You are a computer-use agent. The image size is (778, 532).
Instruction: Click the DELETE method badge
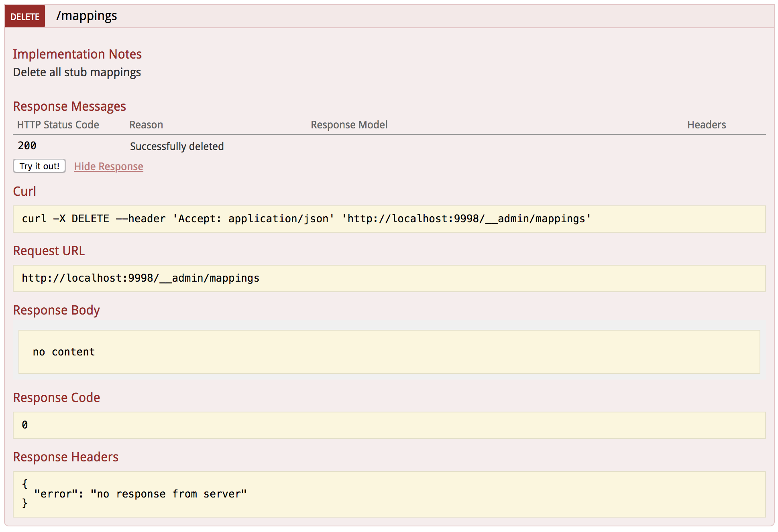tap(24, 16)
